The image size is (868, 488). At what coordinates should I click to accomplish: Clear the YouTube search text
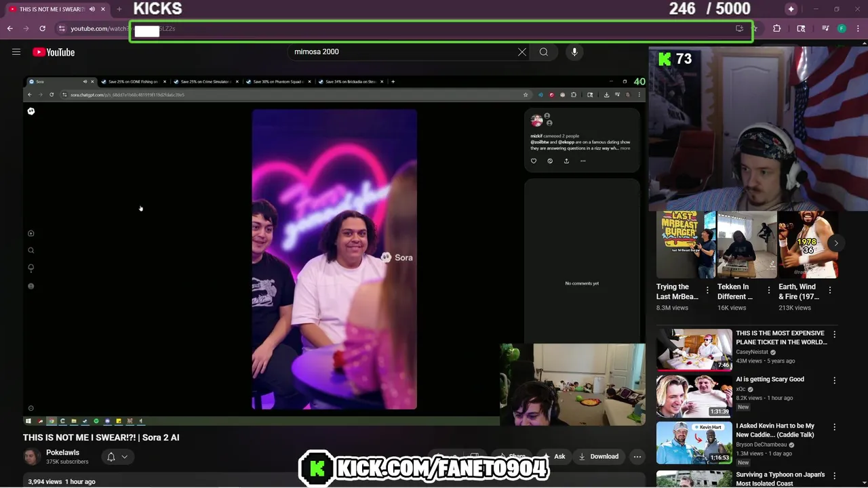point(522,52)
